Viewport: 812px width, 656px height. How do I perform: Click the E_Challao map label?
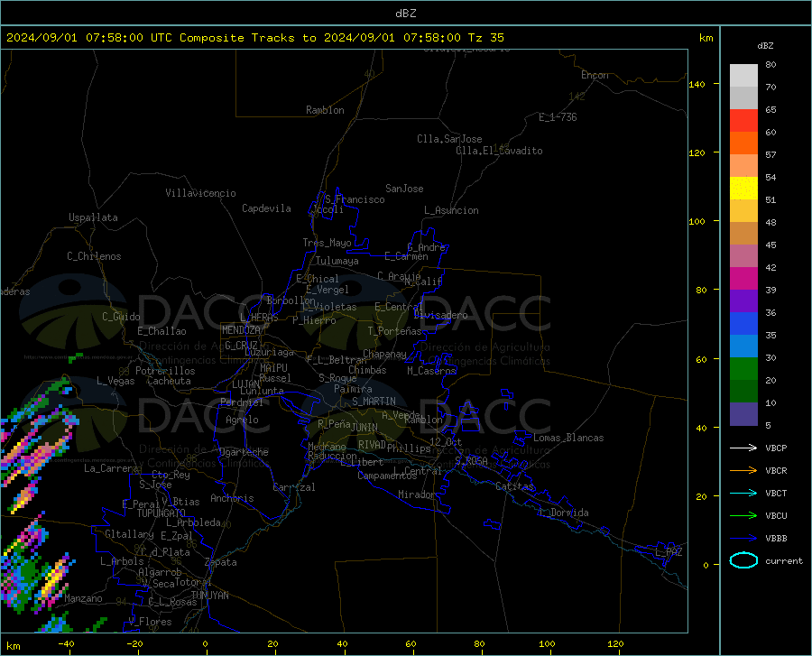click(161, 331)
